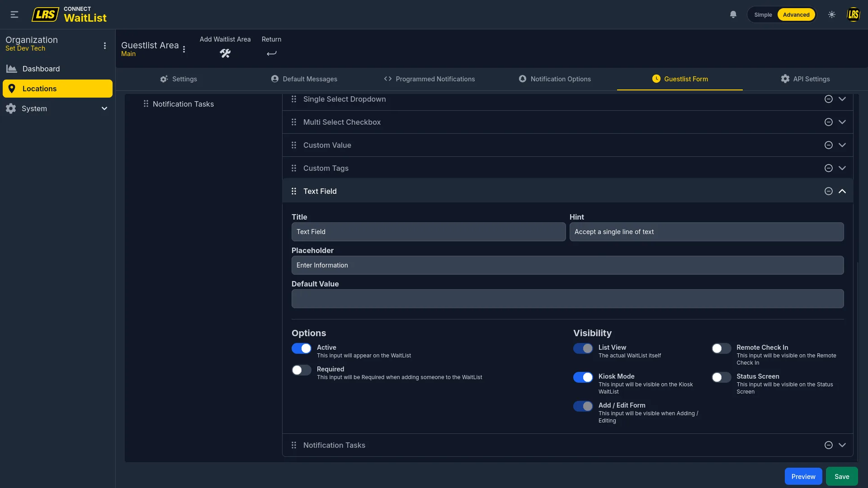This screenshot has height=488, width=868.
Task: Toggle Add / Edit Form visibility
Action: click(x=583, y=406)
